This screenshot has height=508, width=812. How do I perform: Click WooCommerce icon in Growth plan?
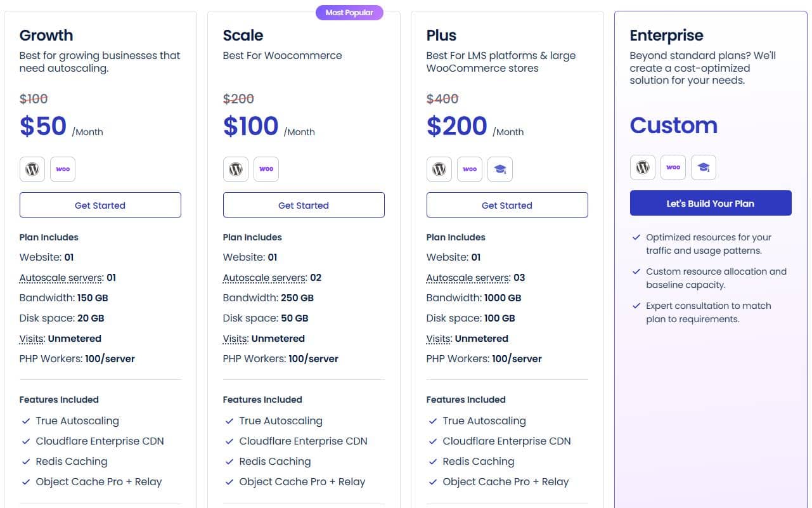pyautogui.click(x=63, y=169)
